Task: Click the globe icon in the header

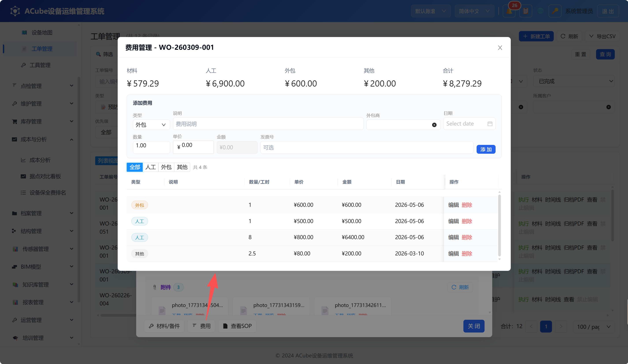Action: [x=540, y=11]
